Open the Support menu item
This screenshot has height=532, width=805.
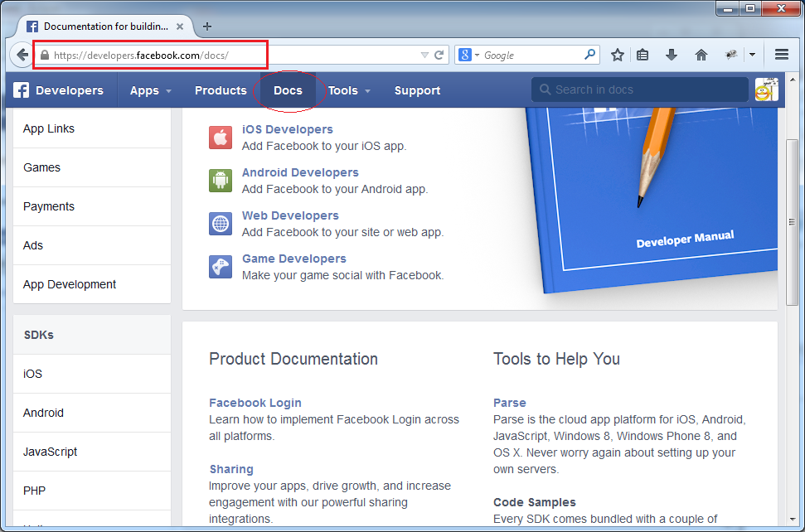point(417,90)
